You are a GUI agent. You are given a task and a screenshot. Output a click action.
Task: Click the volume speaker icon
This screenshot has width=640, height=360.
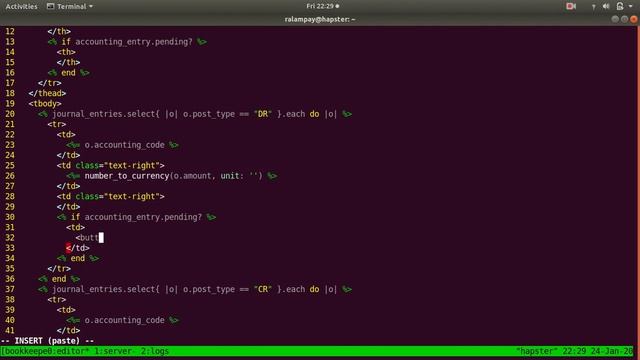click(606, 6)
